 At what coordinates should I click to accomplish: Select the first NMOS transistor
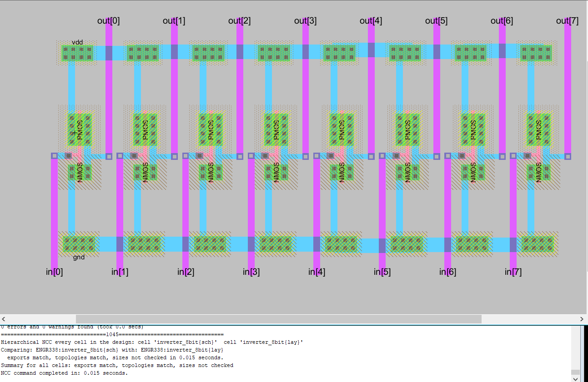[80, 173]
